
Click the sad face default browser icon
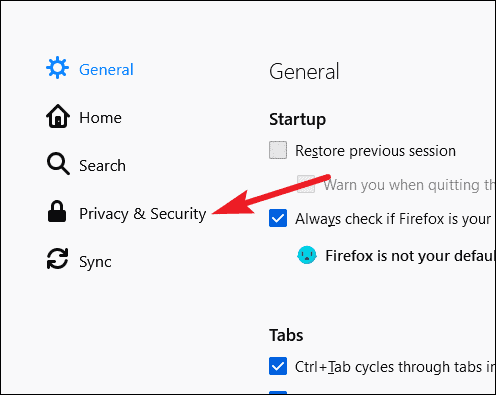pyautogui.click(x=307, y=255)
